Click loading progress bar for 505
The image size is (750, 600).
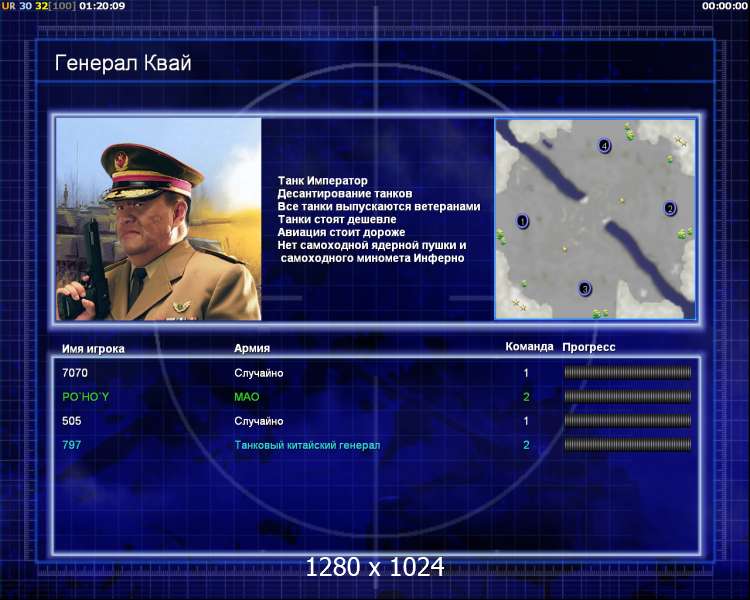coord(628,421)
